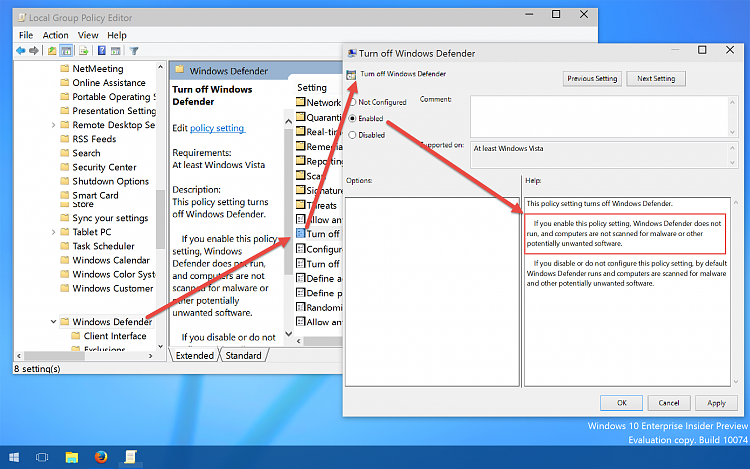The width and height of the screenshot is (750, 469).
Task: Select Sync your settings tree item
Action: [x=110, y=218]
